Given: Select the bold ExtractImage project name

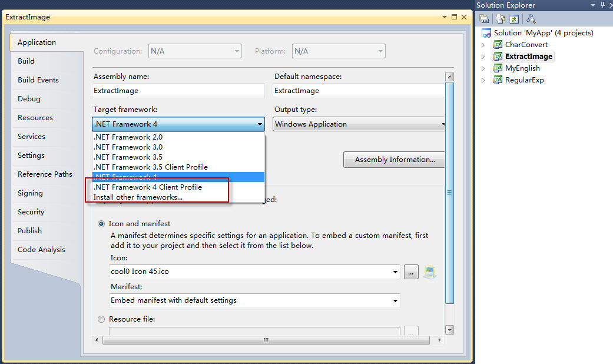Looking at the screenshot, I should (529, 57).
